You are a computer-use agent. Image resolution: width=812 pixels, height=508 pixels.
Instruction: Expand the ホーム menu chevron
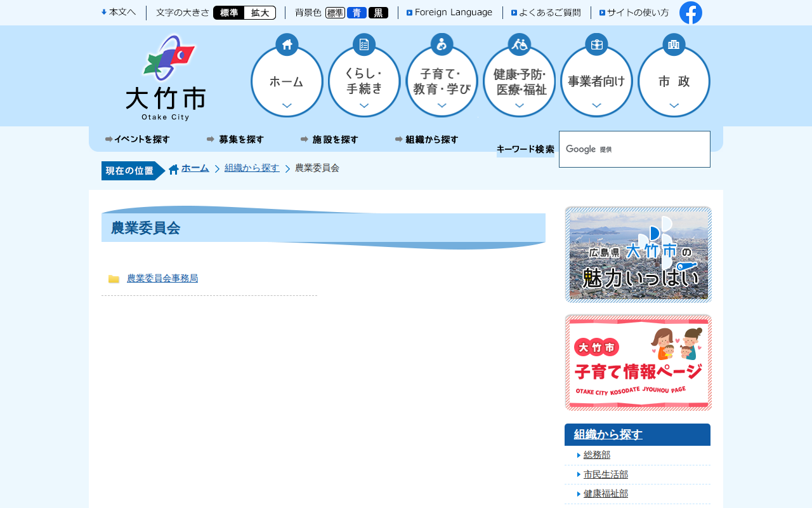pyautogui.click(x=287, y=106)
